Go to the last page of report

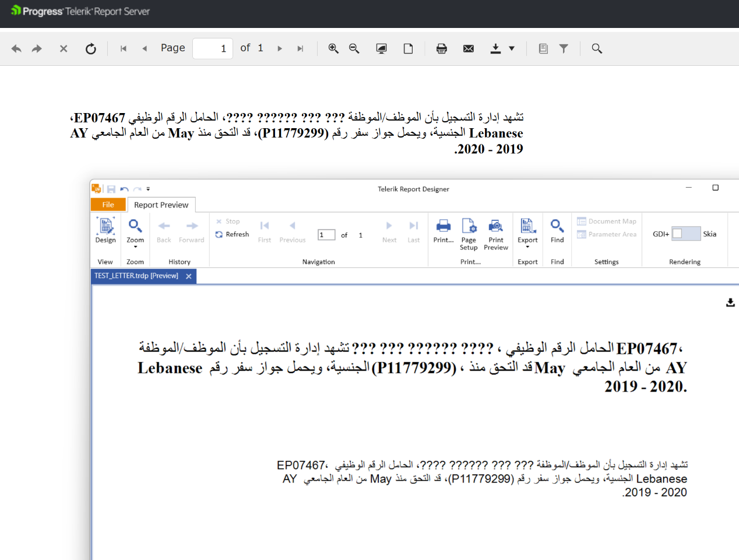[x=300, y=48]
